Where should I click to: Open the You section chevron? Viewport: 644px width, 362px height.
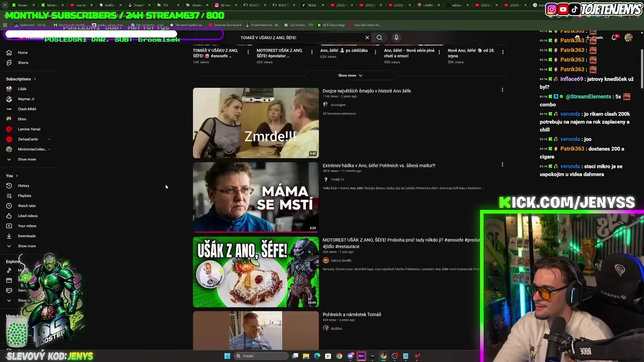click(17, 175)
